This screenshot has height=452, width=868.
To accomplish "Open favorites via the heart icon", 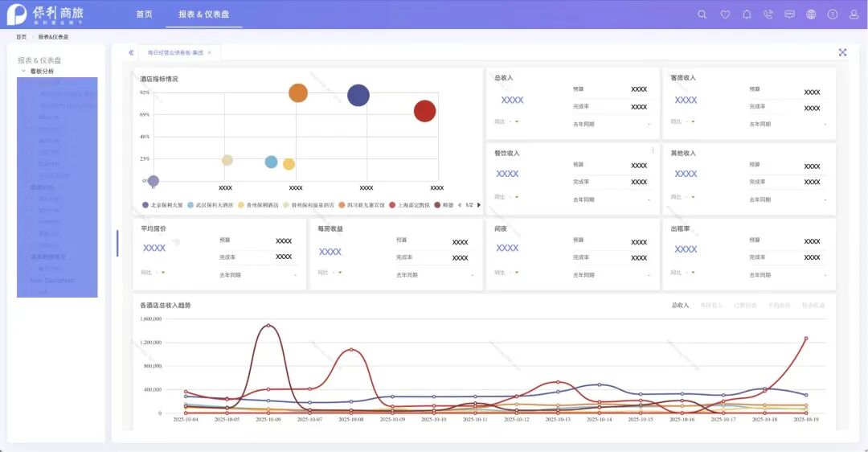I will (725, 14).
